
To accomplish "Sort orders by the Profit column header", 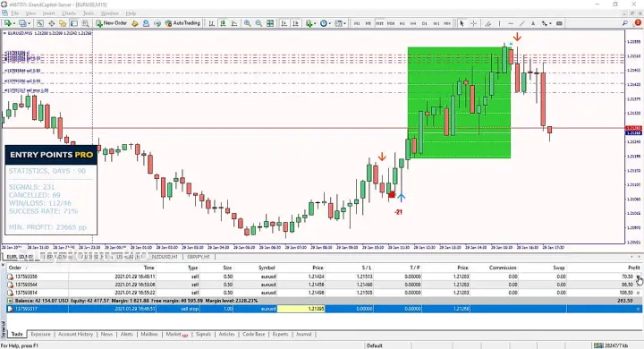I will point(634,268).
